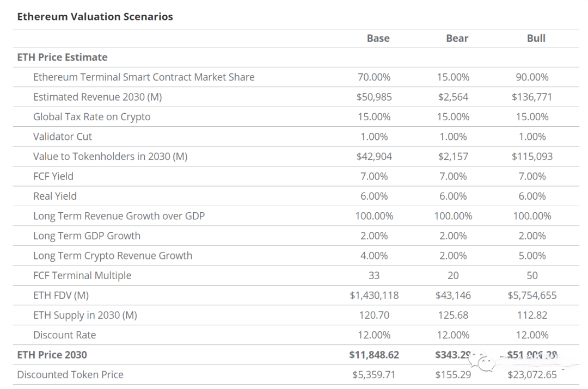This screenshot has height=389, width=588.
Task: Click the Real Yield row label
Action: 54,196
